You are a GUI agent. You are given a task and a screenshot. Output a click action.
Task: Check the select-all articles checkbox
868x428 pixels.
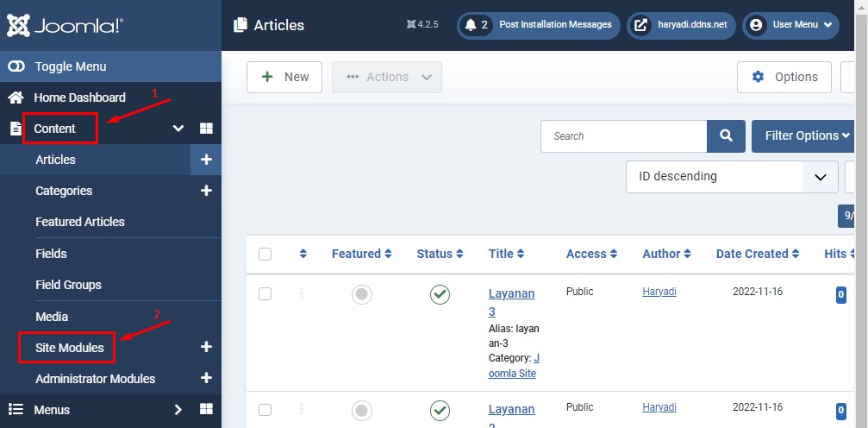pyautogui.click(x=265, y=254)
